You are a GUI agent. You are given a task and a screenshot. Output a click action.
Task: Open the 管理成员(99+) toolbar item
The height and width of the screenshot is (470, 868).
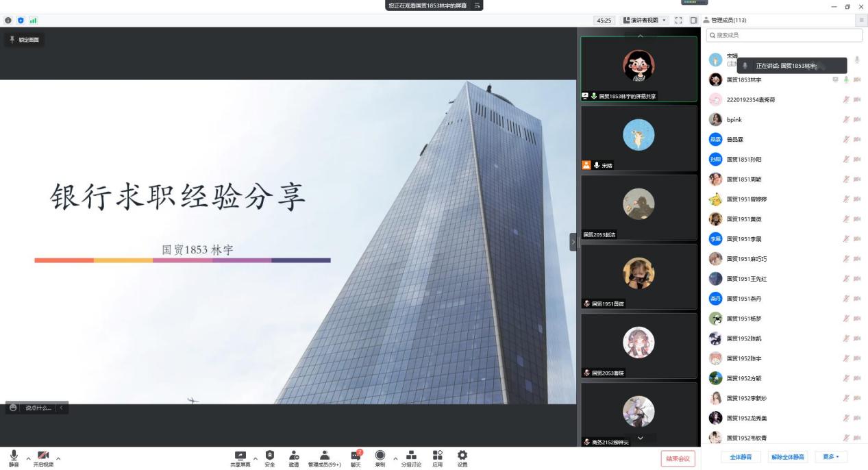[x=324, y=456]
